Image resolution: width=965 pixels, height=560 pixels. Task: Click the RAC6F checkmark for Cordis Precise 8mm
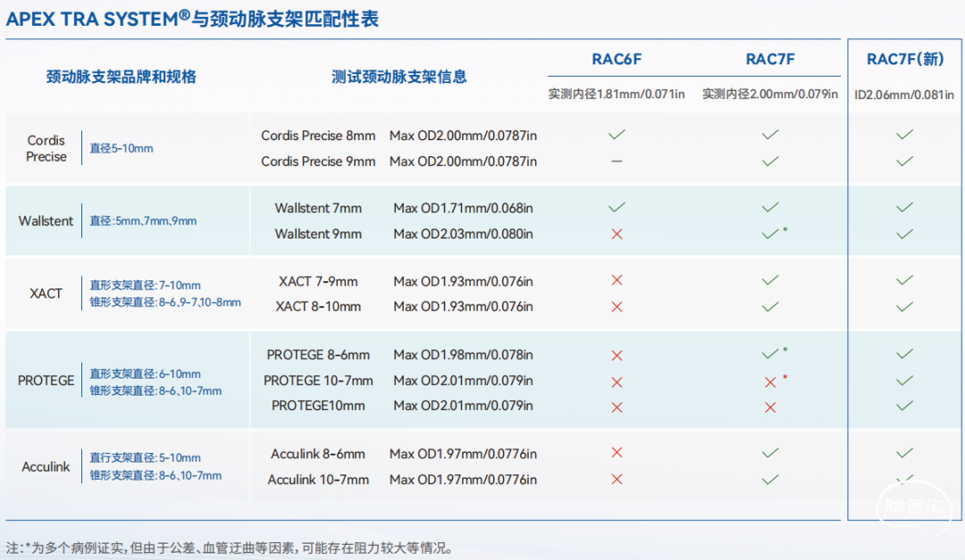(x=617, y=135)
